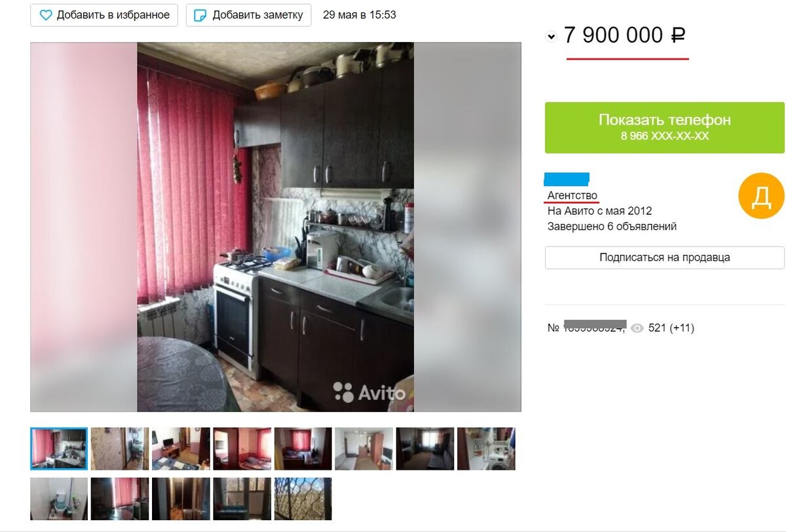Select the third thumbnail showing room with TV

(x=181, y=449)
